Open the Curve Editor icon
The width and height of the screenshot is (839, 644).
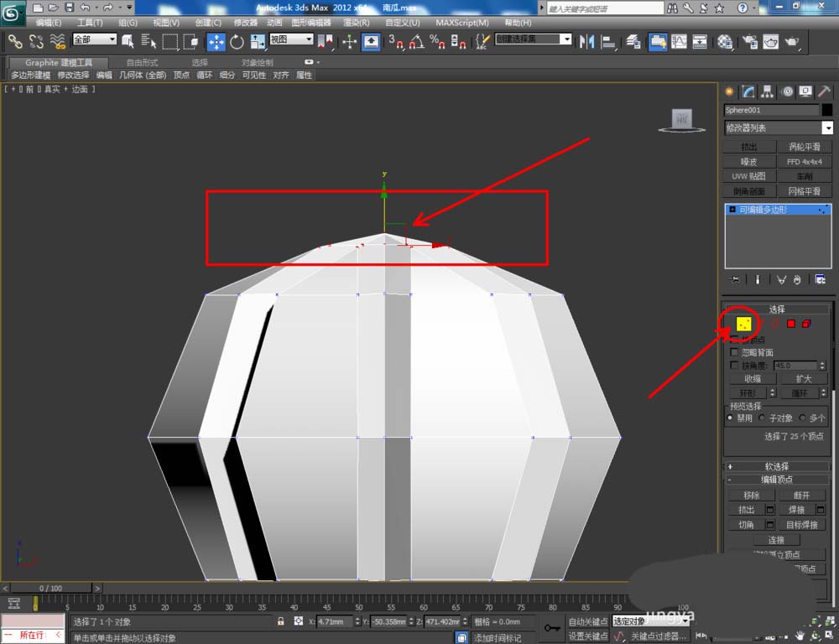679,42
